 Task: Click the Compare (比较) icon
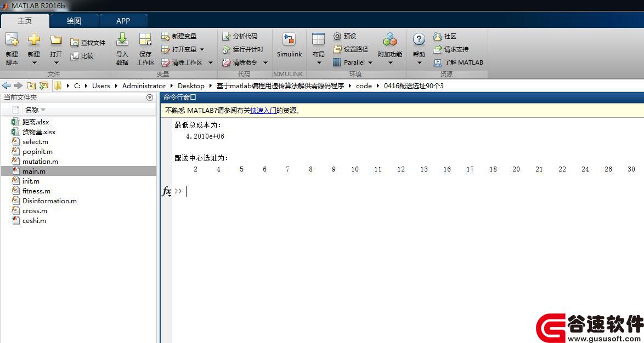coord(75,56)
